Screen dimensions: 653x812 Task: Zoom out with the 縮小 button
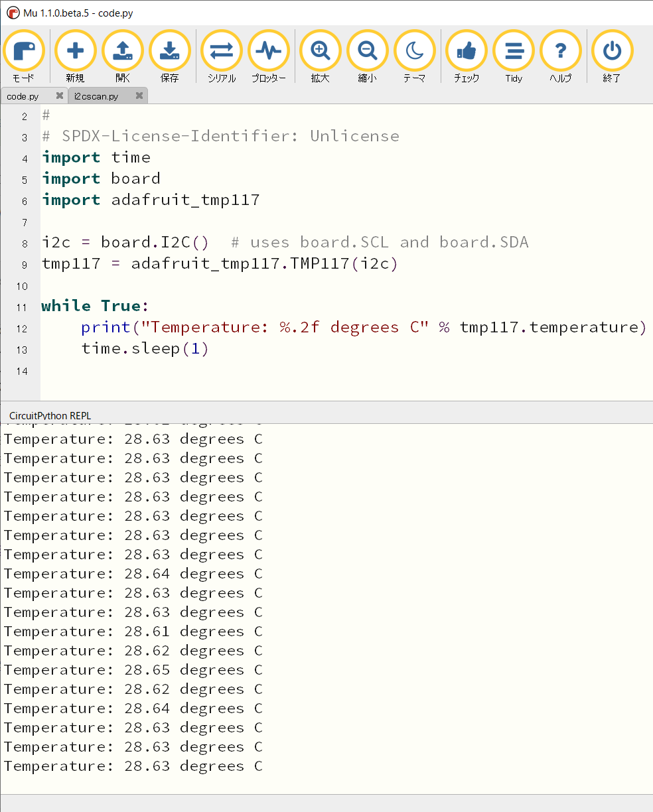coord(367,52)
